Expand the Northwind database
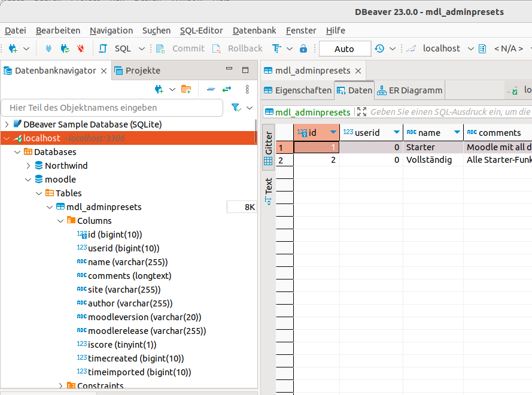This screenshot has width=532, height=395. (x=29, y=166)
